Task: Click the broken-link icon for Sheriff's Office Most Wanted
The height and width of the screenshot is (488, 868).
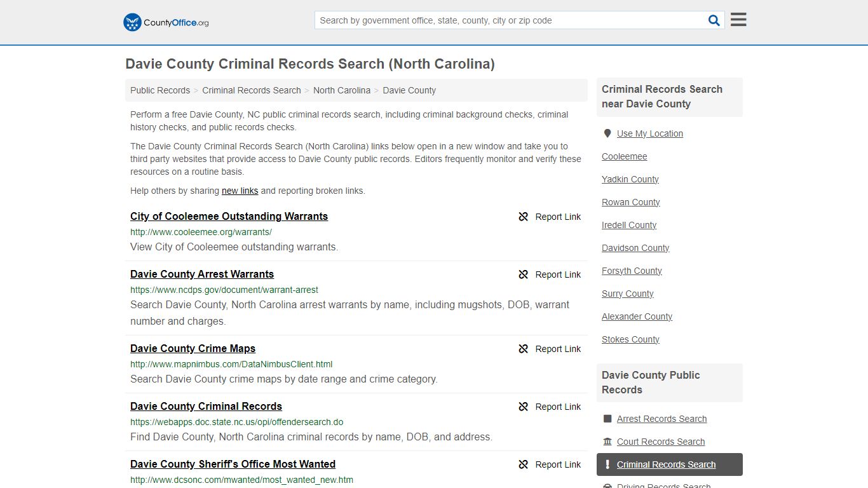Action: [524, 464]
